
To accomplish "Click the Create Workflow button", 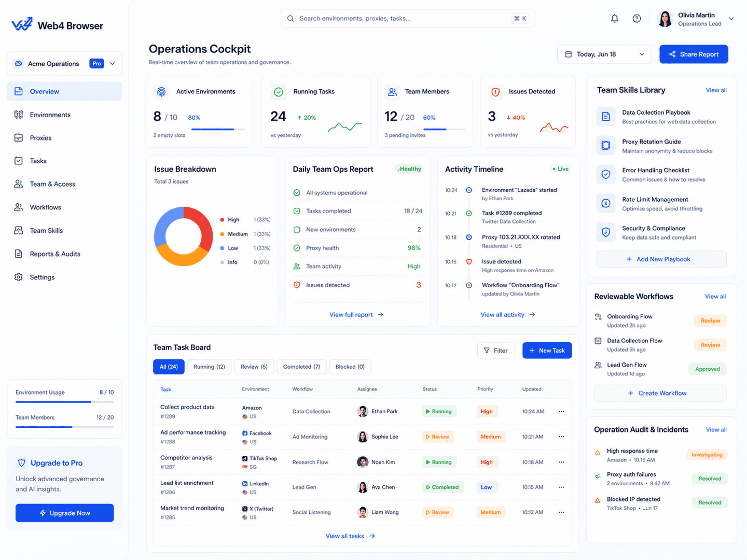I will pyautogui.click(x=660, y=393).
